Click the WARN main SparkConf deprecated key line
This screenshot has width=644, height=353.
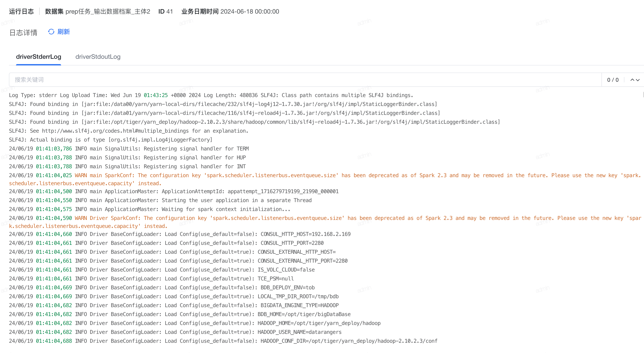coord(325,179)
